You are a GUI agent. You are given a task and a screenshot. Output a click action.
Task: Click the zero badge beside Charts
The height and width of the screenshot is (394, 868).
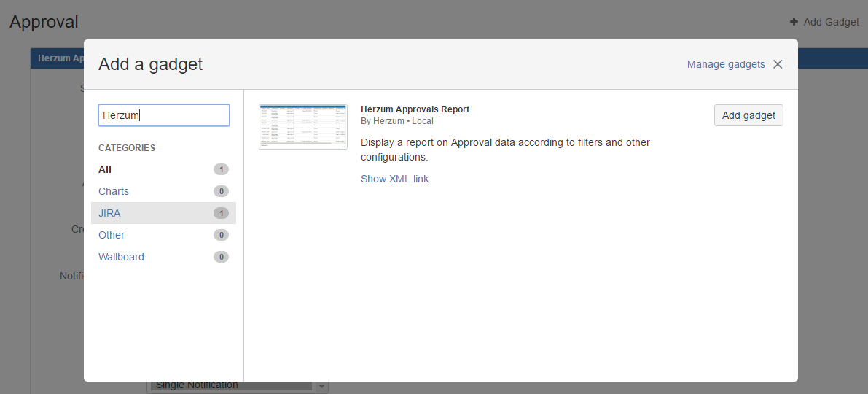(x=221, y=191)
